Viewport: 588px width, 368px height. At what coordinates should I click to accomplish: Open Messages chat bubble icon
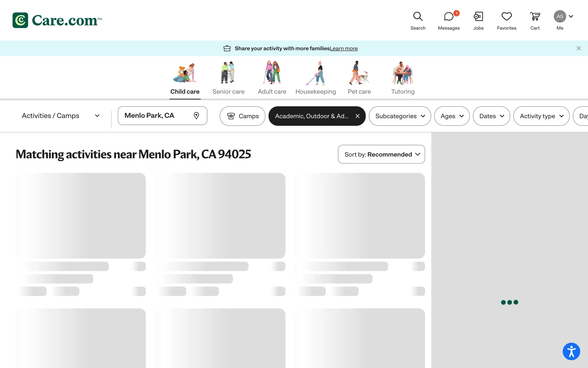click(448, 17)
